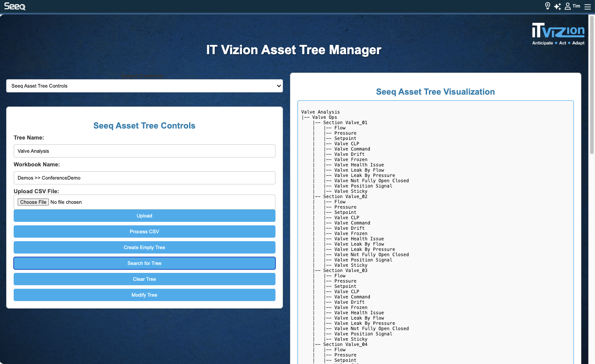Image resolution: width=595 pixels, height=364 pixels.
Task: Open the lightbulb ideas icon
Action: coord(547,6)
